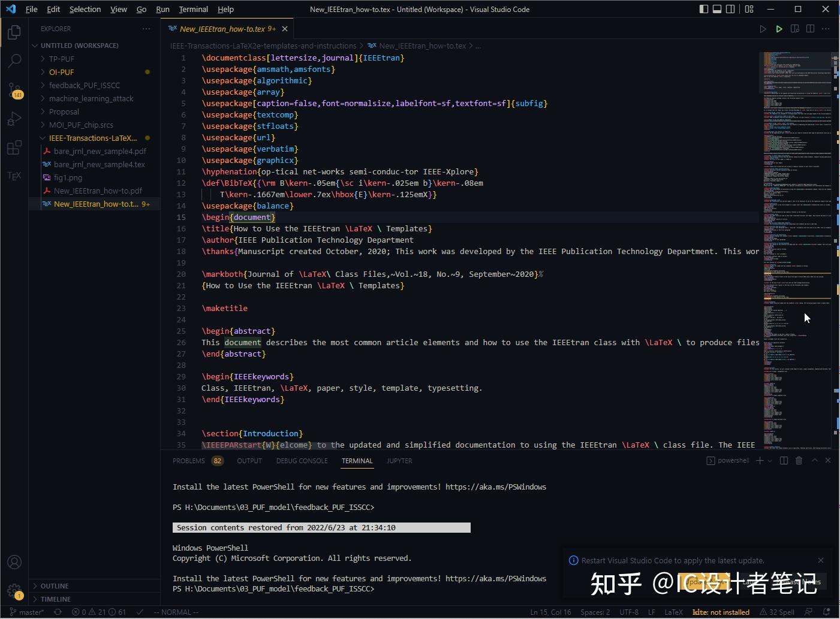The height and width of the screenshot is (619, 840).
Task: Maximize the terminal panel with the chevron
Action: tap(814, 460)
